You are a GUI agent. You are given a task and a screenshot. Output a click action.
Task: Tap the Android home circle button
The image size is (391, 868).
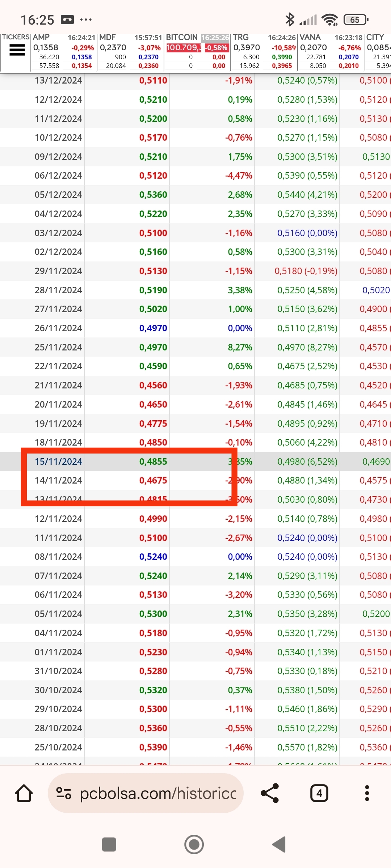[x=194, y=845]
